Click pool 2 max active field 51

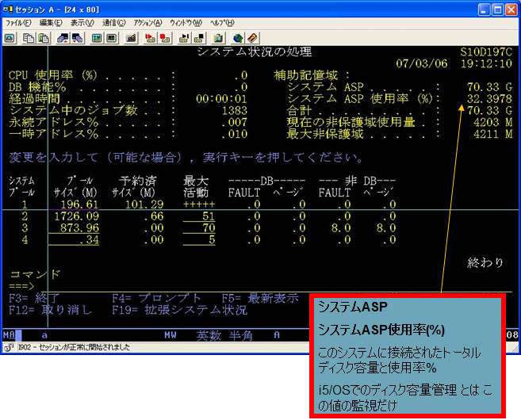(199, 216)
